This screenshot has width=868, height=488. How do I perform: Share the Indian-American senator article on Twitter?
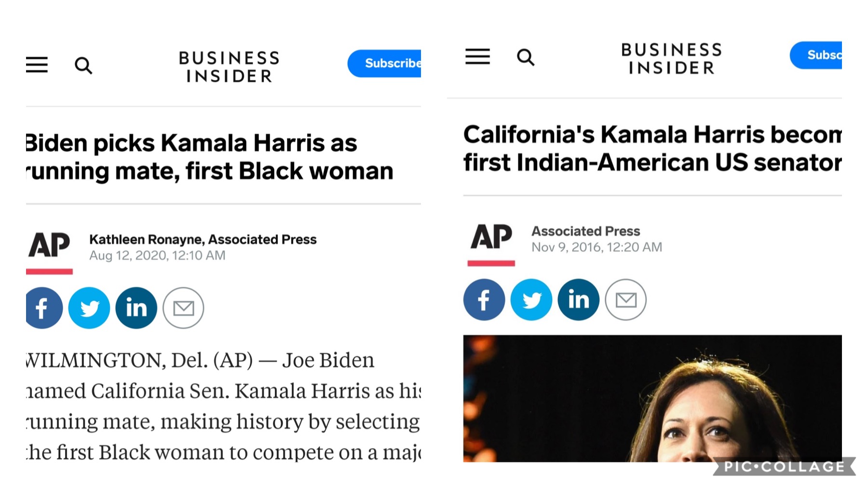[531, 299]
